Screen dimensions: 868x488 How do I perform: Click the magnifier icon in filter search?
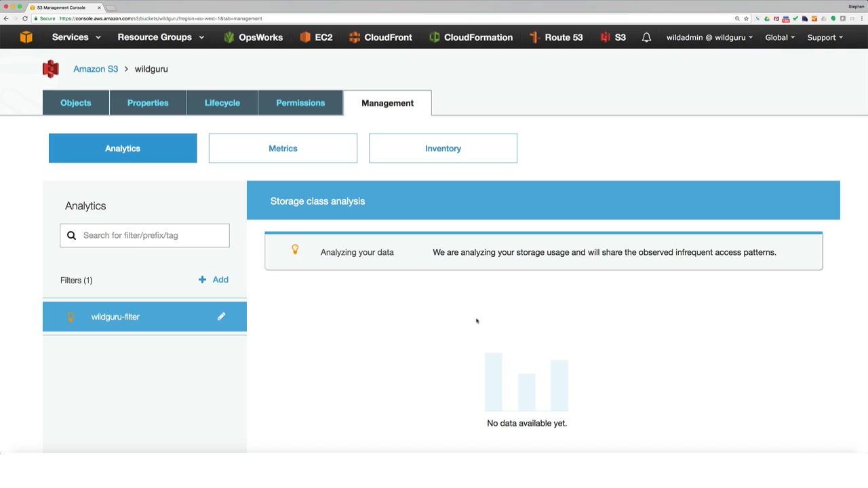pyautogui.click(x=71, y=235)
